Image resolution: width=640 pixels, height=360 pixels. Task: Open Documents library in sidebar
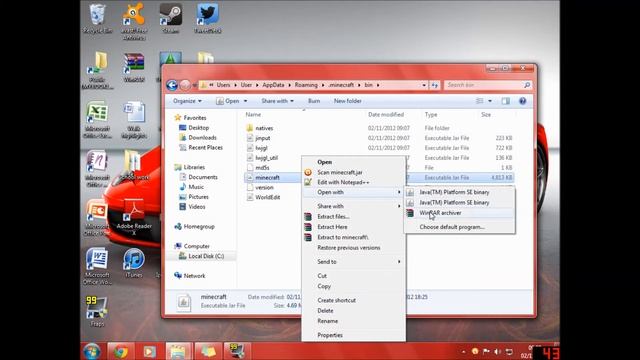[202, 177]
